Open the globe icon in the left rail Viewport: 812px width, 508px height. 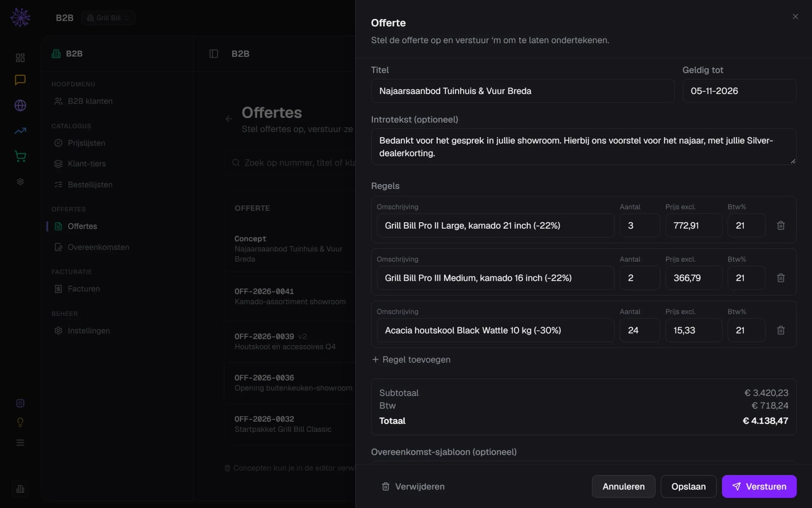[x=20, y=105]
